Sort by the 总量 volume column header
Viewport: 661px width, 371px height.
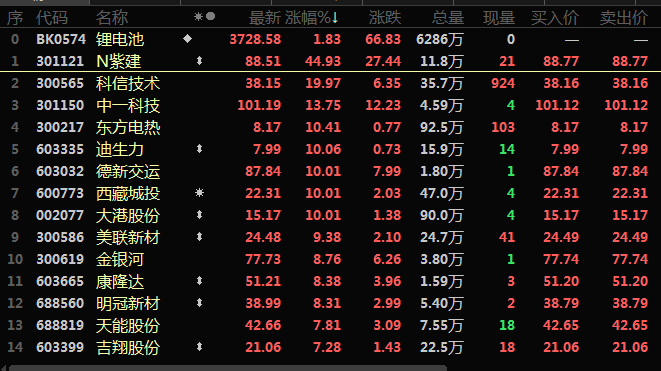[448, 18]
